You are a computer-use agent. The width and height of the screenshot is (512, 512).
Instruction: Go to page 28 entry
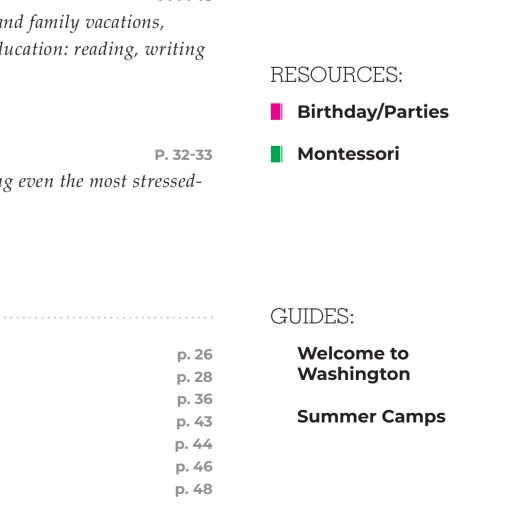(x=195, y=377)
